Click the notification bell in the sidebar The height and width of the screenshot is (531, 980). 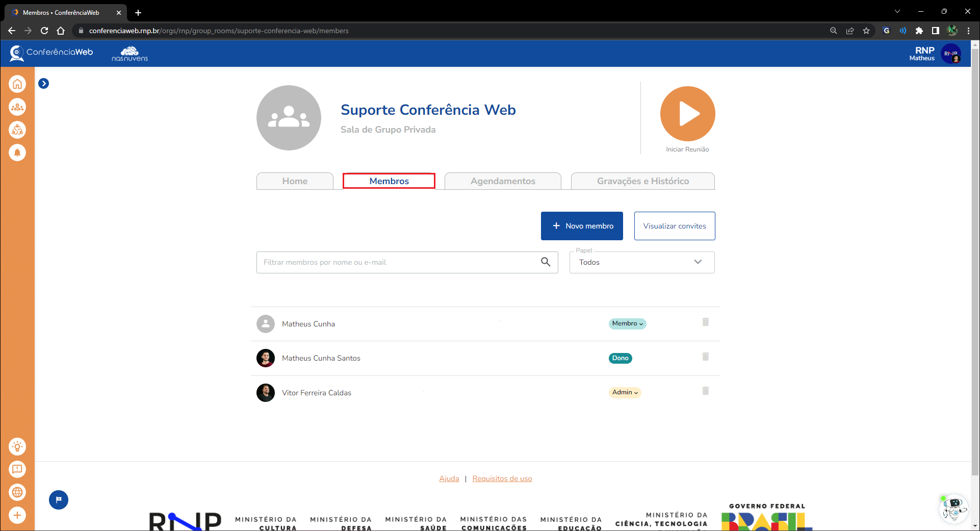[17, 153]
